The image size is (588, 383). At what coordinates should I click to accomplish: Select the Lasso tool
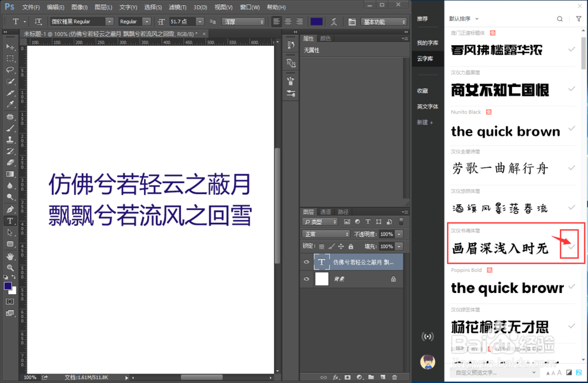[10, 70]
